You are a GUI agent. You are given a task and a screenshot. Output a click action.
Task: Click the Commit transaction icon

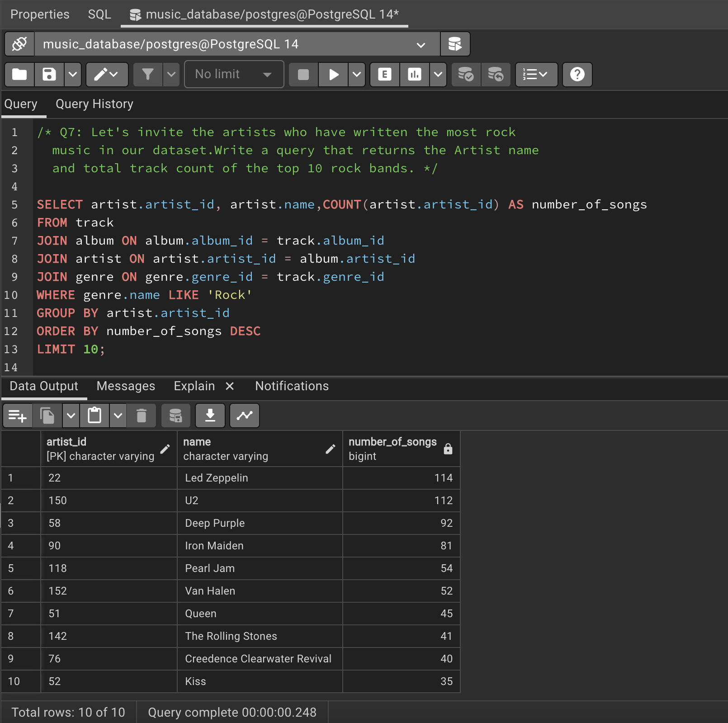pos(466,75)
